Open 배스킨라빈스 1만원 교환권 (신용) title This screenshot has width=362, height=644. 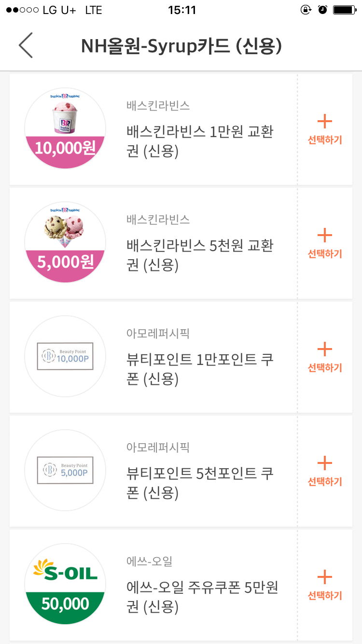[x=200, y=141]
